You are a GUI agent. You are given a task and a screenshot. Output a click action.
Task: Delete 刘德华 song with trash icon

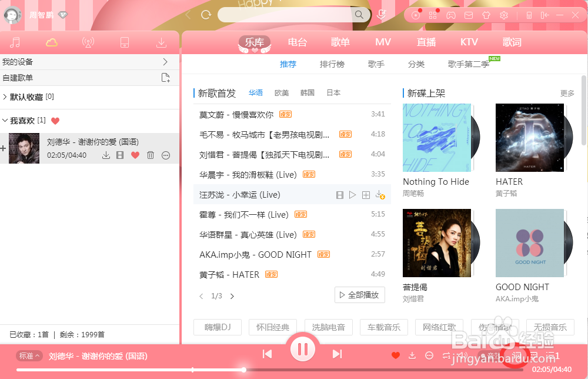[151, 155]
